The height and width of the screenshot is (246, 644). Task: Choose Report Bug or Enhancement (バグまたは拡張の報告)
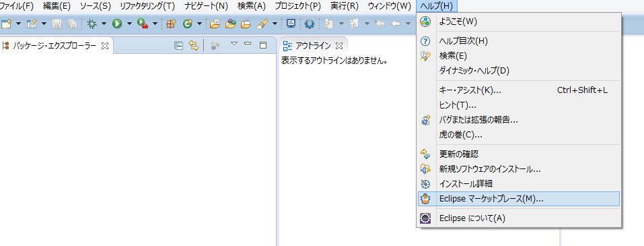tap(518, 120)
